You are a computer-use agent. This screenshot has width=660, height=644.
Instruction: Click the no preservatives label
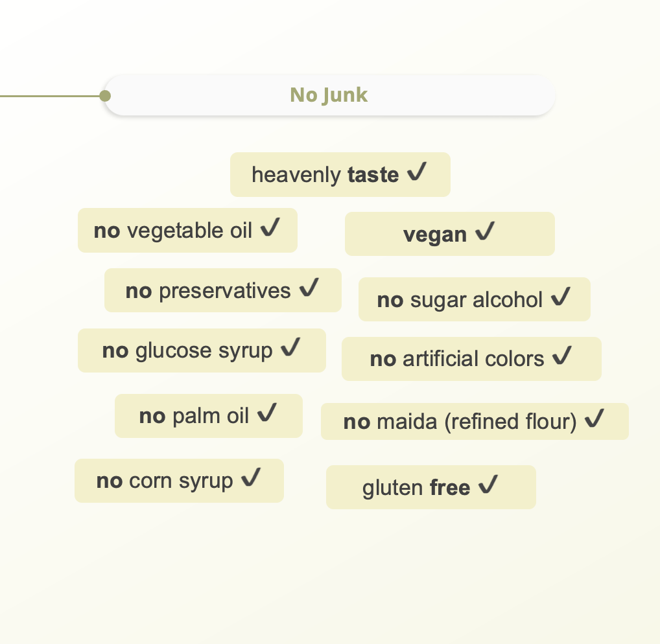pyautogui.click(x=208, y=291)
